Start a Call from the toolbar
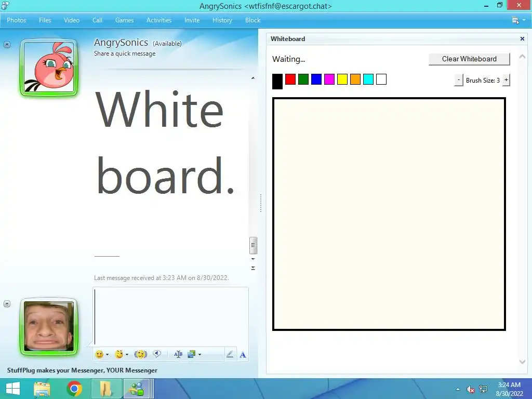532x399 pixels. click(97, 20)
